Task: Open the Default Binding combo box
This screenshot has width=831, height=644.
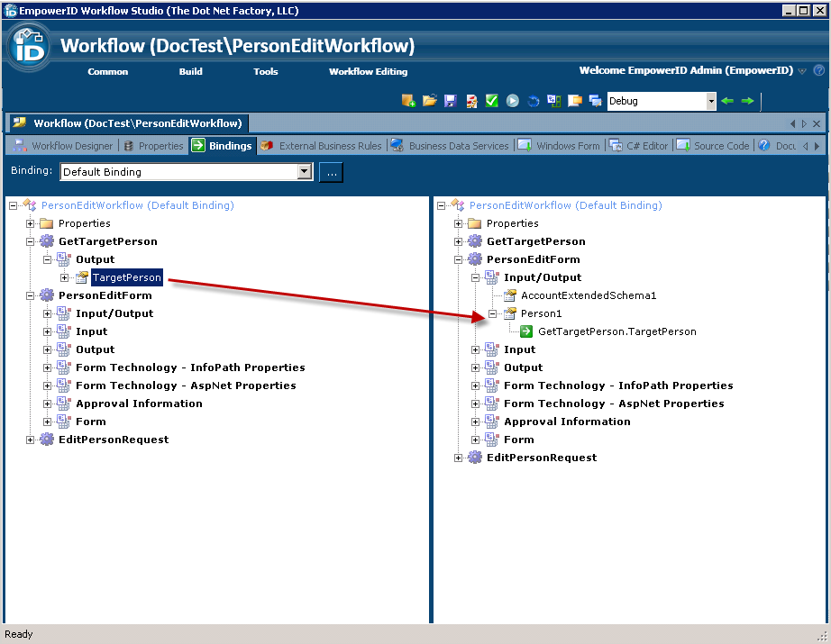Action: pos(304,172)
